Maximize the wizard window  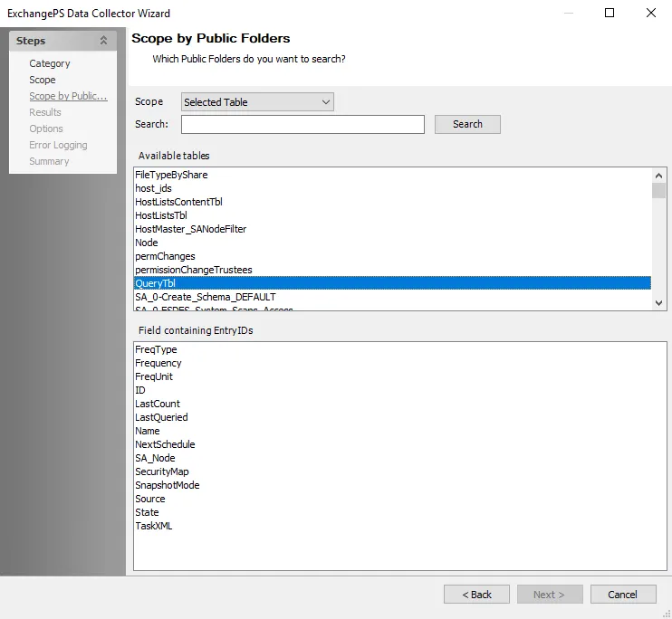tap(610, 13)
